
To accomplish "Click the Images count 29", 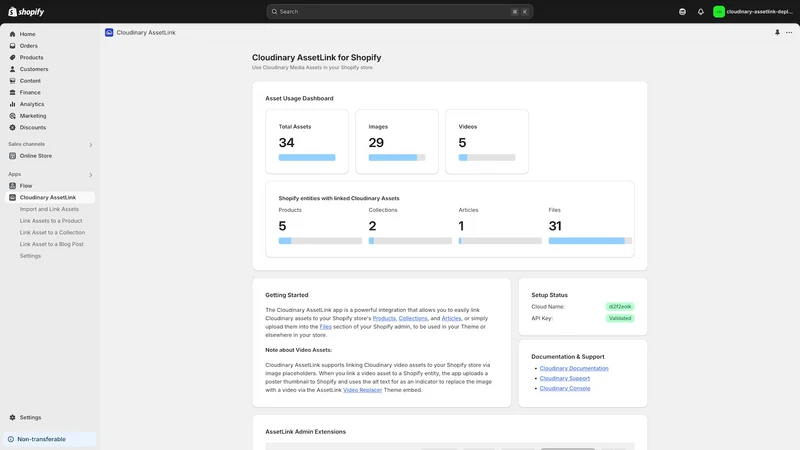I will (x=376, y=143).
